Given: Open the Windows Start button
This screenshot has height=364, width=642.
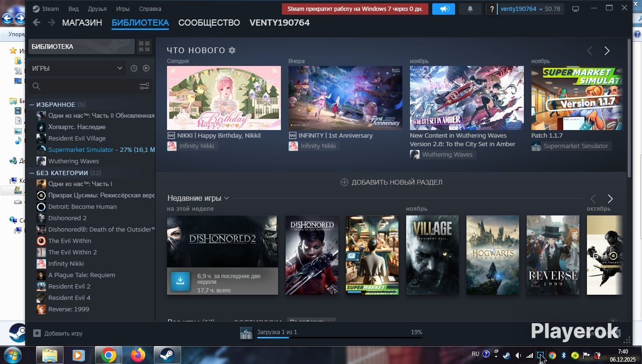Looking at the screenshot, I should coord(12,355).
